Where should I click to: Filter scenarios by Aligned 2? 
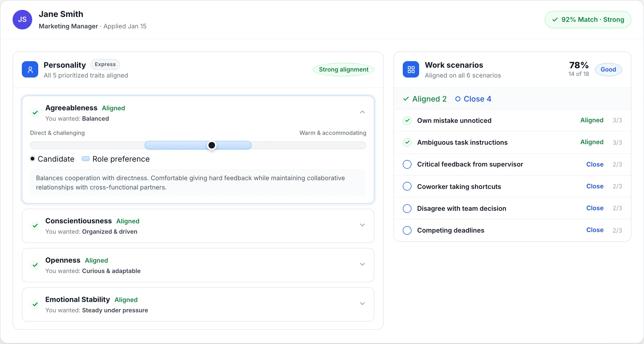425,99
